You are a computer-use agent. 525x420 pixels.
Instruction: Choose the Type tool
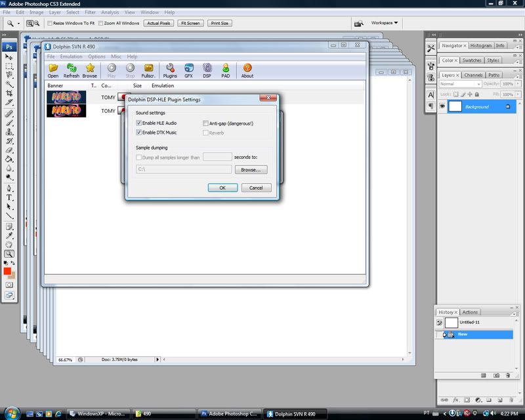click(x=9, y=198)
